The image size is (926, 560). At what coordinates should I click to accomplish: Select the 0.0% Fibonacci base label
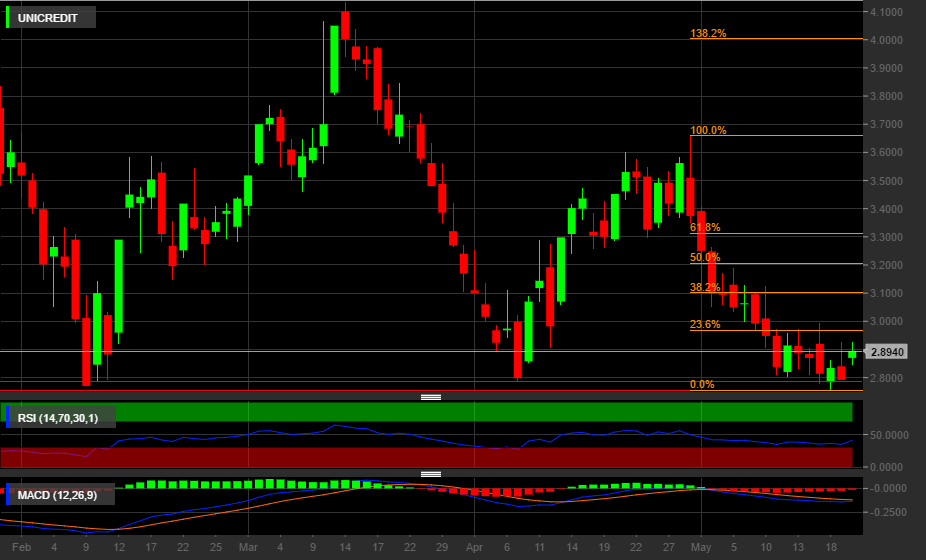pos(702,384)
